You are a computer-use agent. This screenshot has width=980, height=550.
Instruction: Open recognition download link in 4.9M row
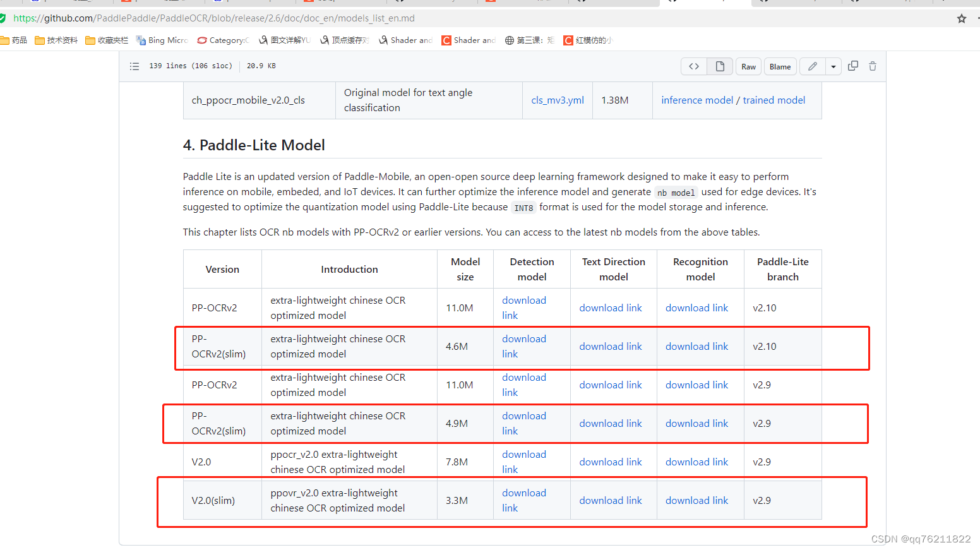pyautogui.click(x=696, y=424)
